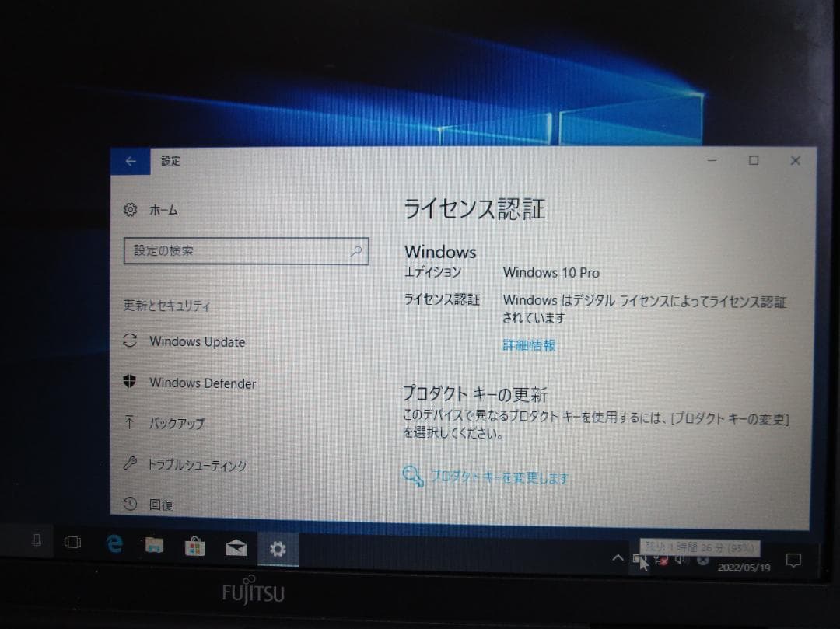Click プロダクト キーを変更します link
The width and height of the screenshot is (840, 629).
coord(499,477)
